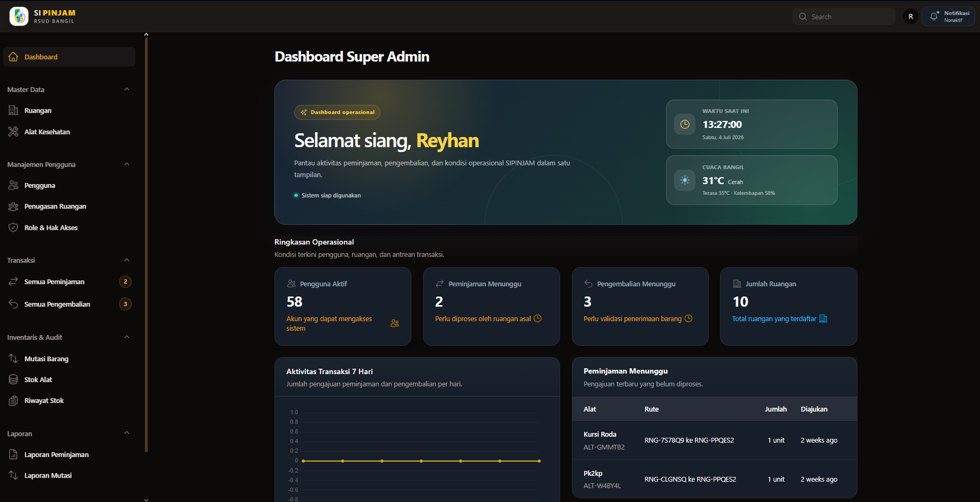Collapse the Master Data section

click(x=127, y=89)
